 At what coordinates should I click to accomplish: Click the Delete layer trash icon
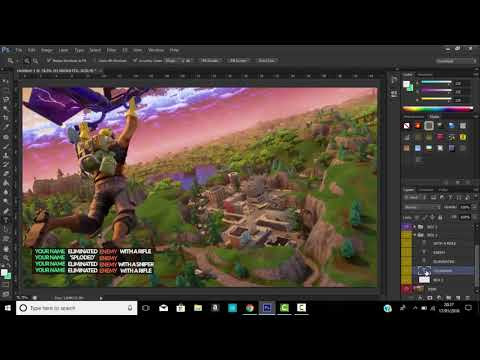coord(467,297)
